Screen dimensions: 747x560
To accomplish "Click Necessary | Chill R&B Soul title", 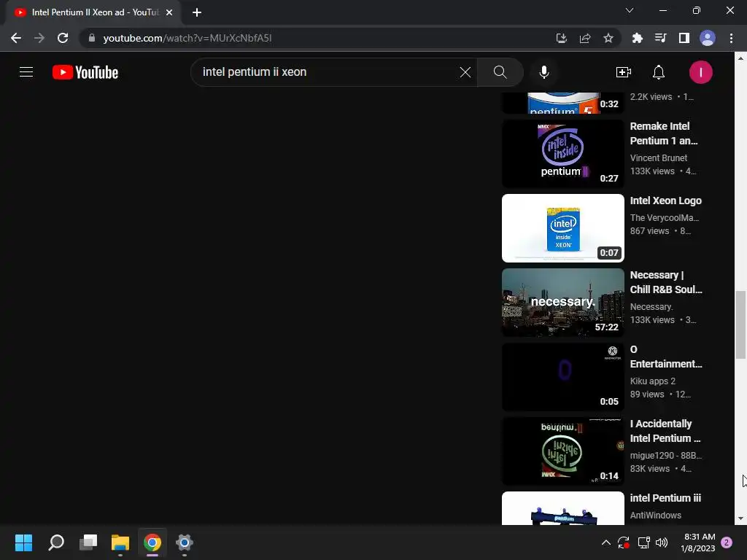I will coord(666,282).
